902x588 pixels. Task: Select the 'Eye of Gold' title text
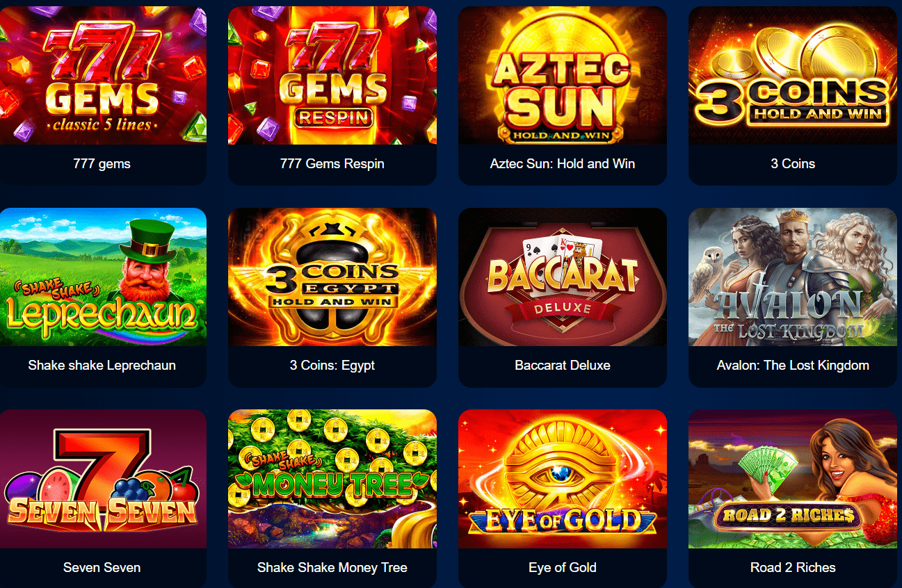tap(563, 568)
